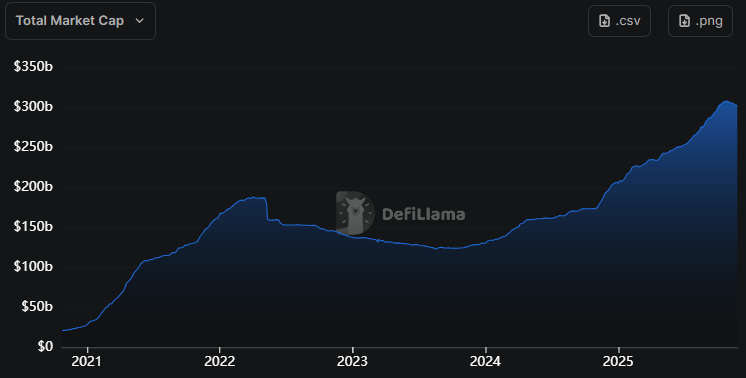Download chart data as .csv
This screenshot has height=378, width=746.
(x=619, y=21)
